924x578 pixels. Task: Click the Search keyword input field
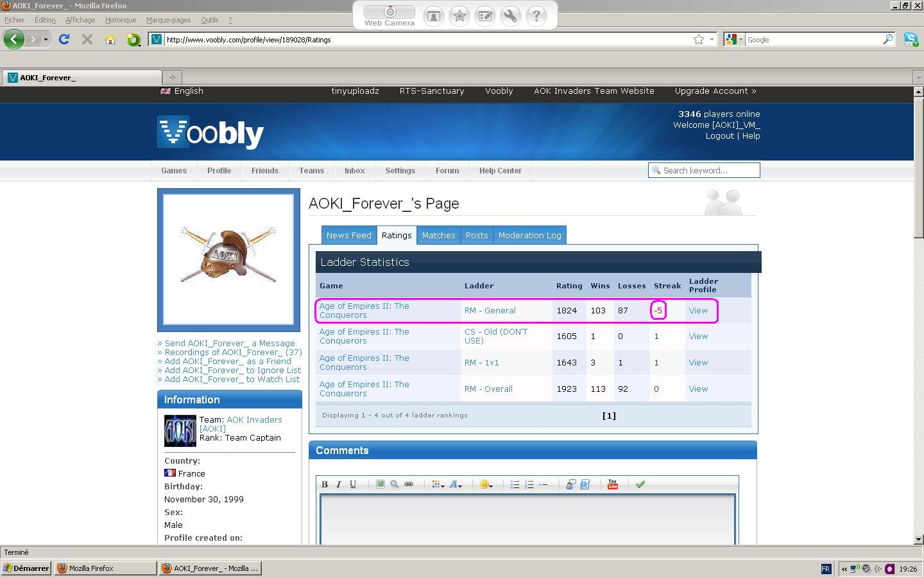[x=704, y=170]
